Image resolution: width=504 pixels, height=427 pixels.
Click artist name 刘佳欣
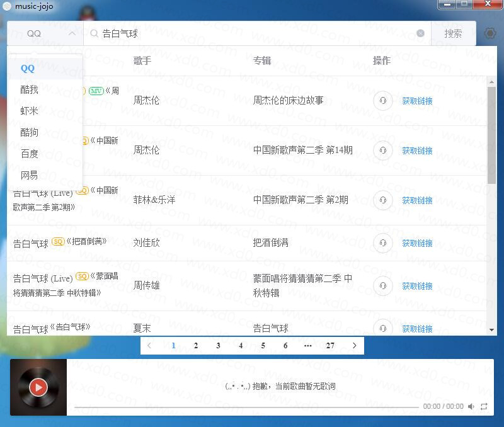pyautogui.click(x=147, y=242)
